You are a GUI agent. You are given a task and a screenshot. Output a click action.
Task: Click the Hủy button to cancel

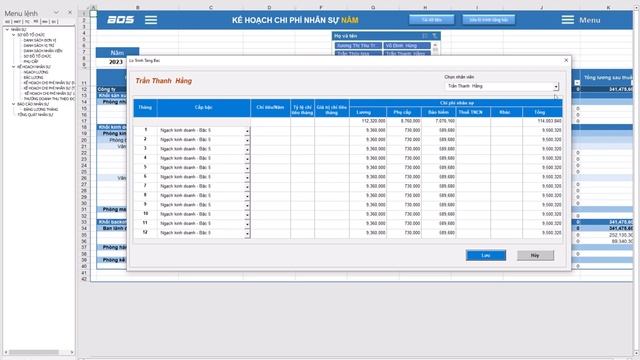point(535,255)
